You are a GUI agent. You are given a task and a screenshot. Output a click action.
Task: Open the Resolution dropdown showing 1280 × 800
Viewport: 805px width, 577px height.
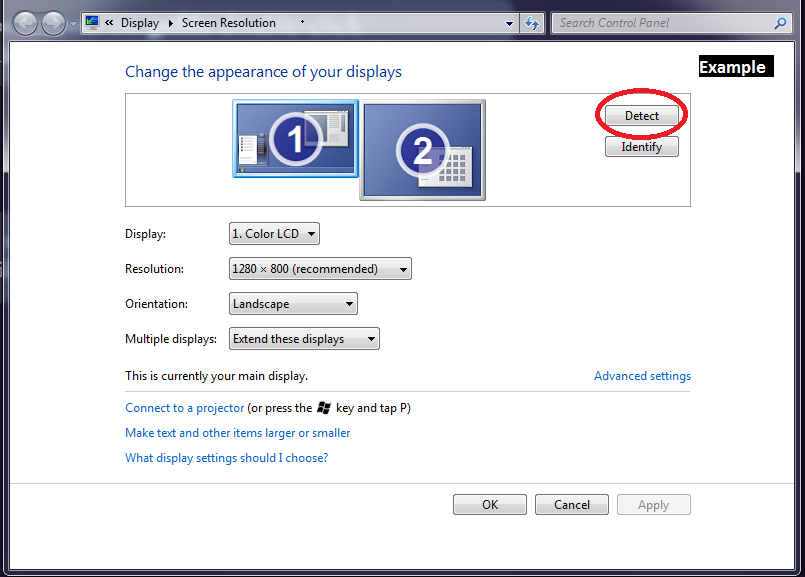320,269
